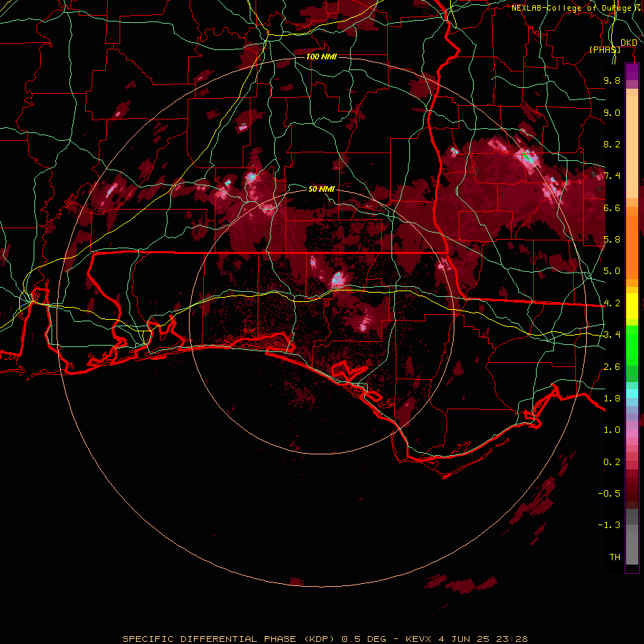
Task: Click the 3.4 scale value
Action: [612, 335]
